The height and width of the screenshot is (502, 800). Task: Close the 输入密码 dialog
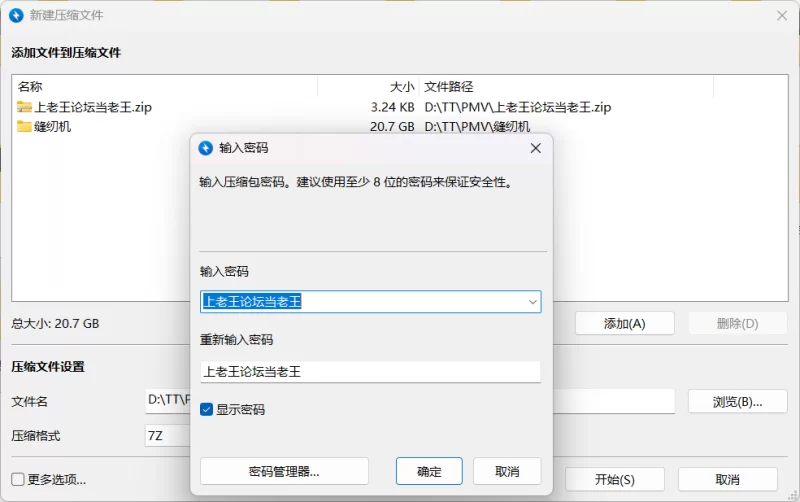[x=535, y=148]
